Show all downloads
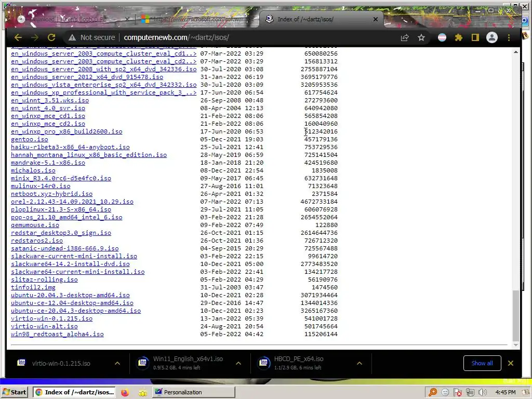 482,363
